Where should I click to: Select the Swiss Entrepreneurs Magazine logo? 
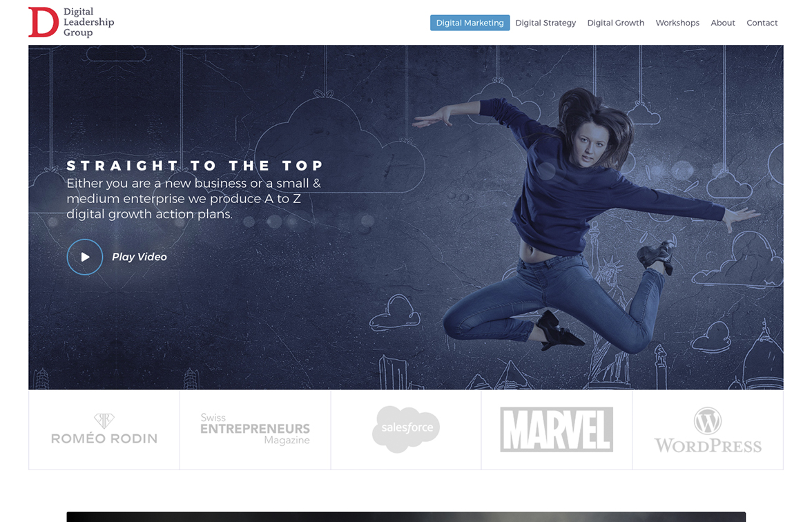click(x=255, y=429)
